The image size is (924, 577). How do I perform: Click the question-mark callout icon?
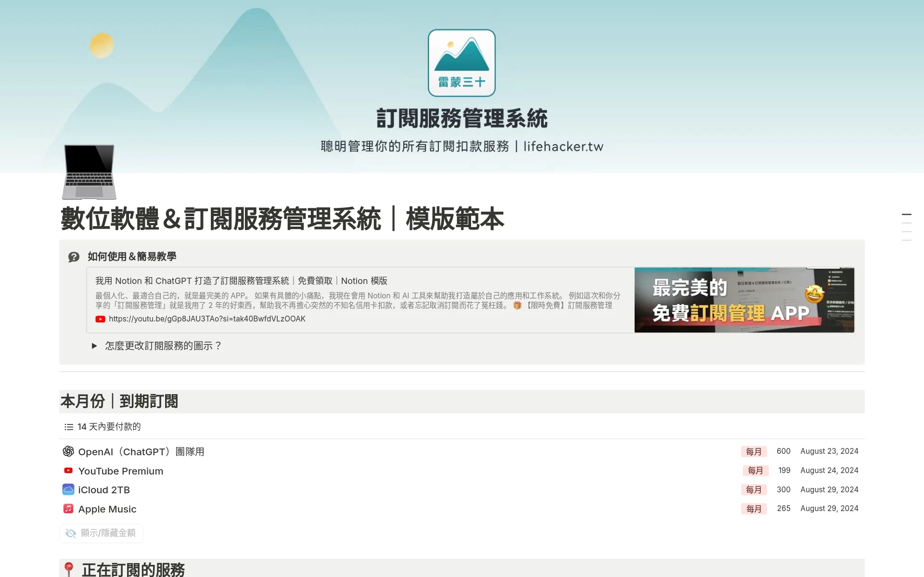coord(74,257)
